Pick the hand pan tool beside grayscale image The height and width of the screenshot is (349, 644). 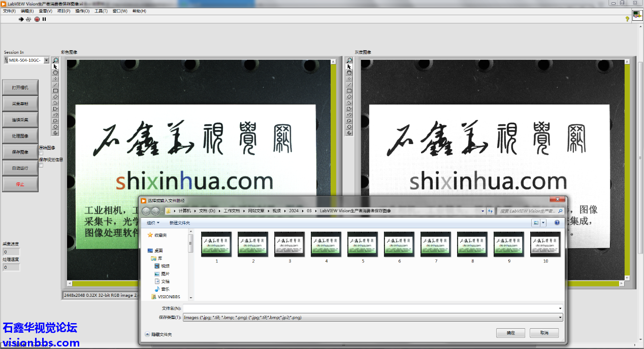349,73
